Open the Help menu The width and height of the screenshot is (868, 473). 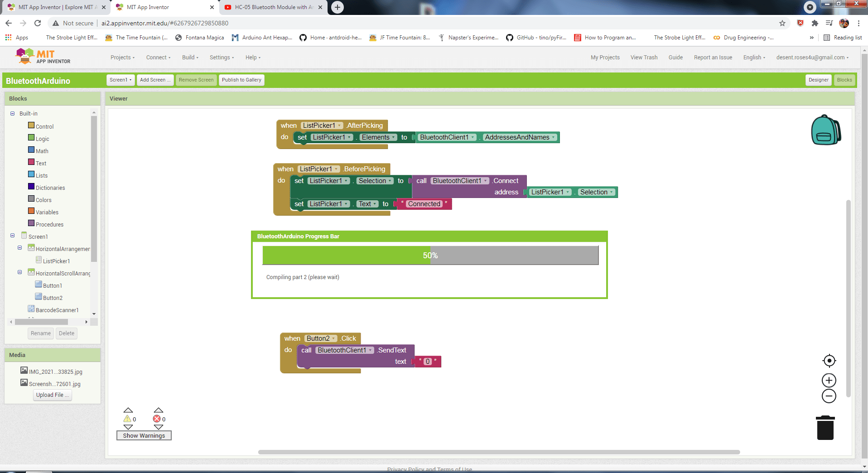click(253, 58)
